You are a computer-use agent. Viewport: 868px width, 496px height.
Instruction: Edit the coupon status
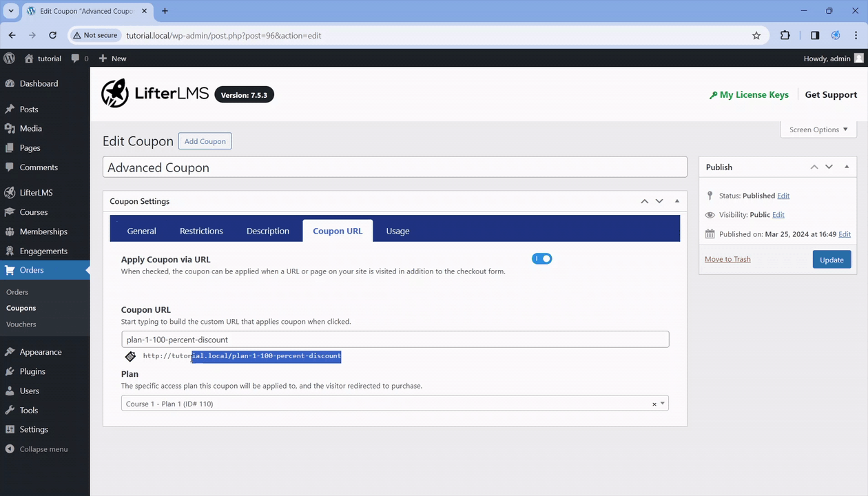pyautogui.click(x=783, y=196)
